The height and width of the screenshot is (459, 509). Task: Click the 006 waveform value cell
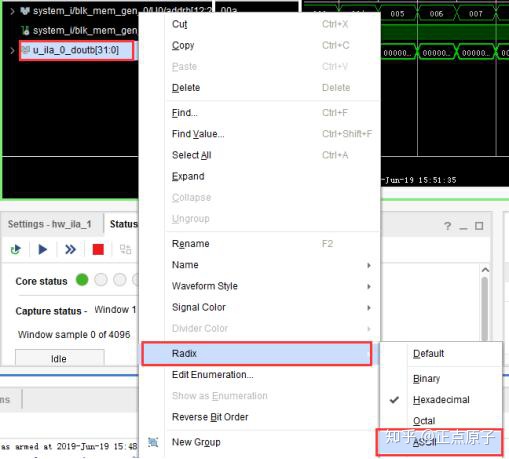tap(436, 14)
